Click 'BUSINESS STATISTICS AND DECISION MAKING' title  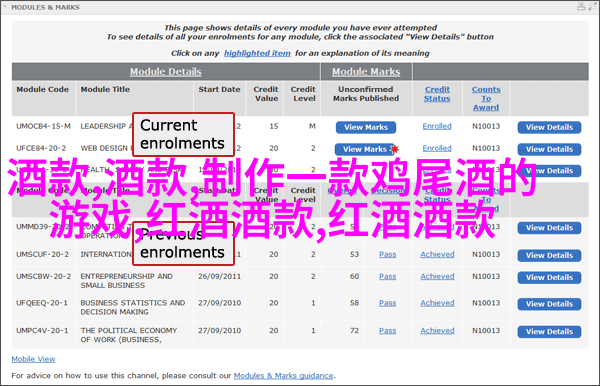pos(133,308)
